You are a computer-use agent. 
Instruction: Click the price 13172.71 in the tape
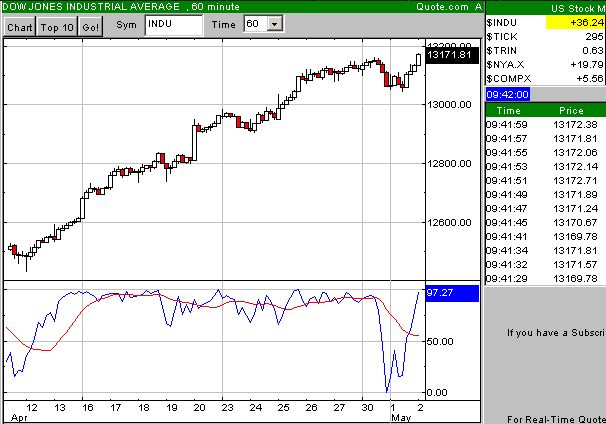coord(575,180)
